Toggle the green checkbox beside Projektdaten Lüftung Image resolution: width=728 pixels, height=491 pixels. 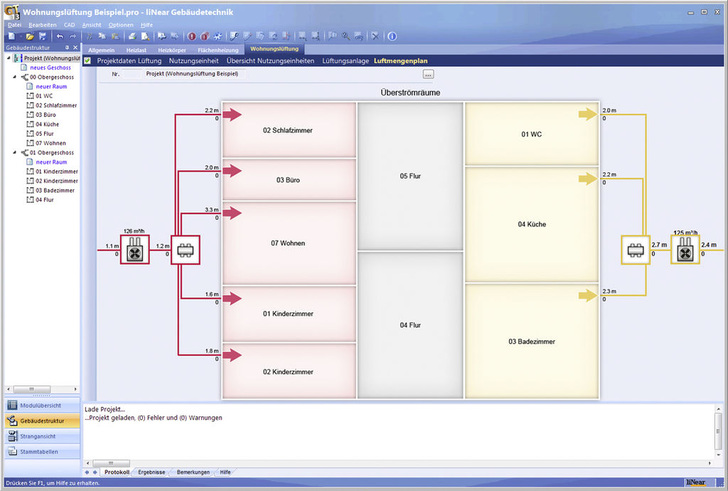point(88,61)
